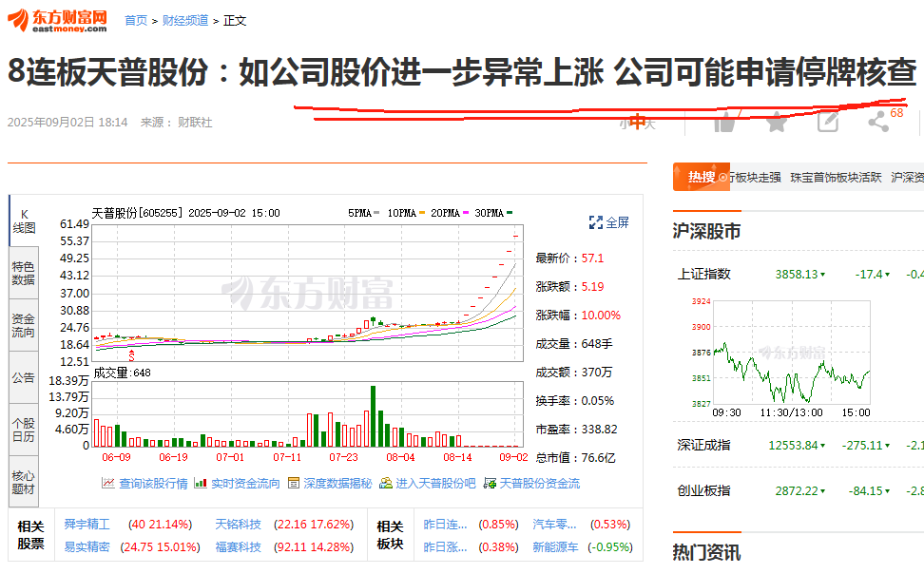Click the 来源 财联社 source text

[x=176, y=123]
